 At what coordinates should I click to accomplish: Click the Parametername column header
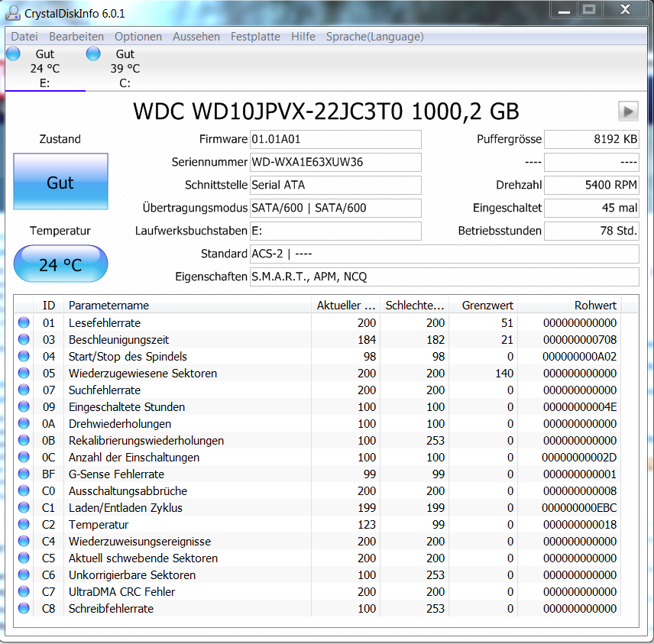coord(187,306)
